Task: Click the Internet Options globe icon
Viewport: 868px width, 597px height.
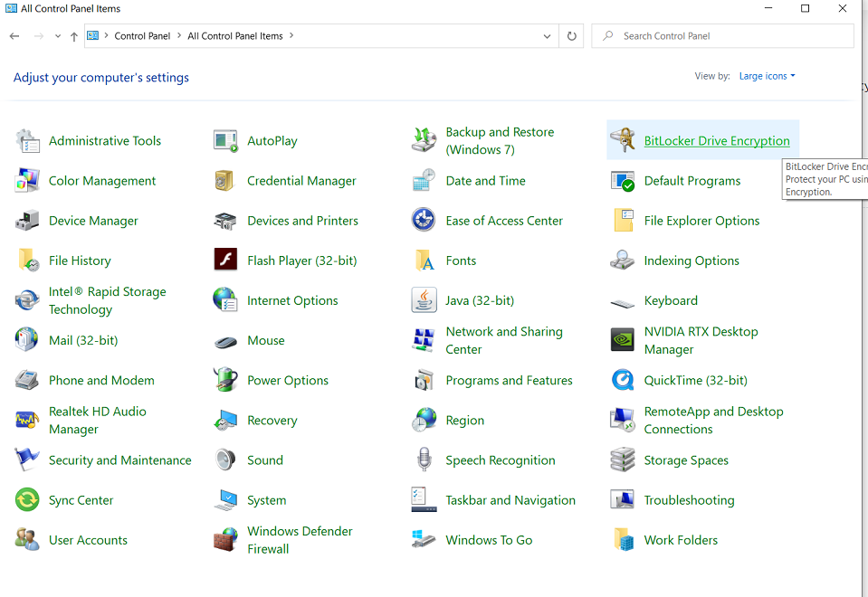Action: (225, 300)
